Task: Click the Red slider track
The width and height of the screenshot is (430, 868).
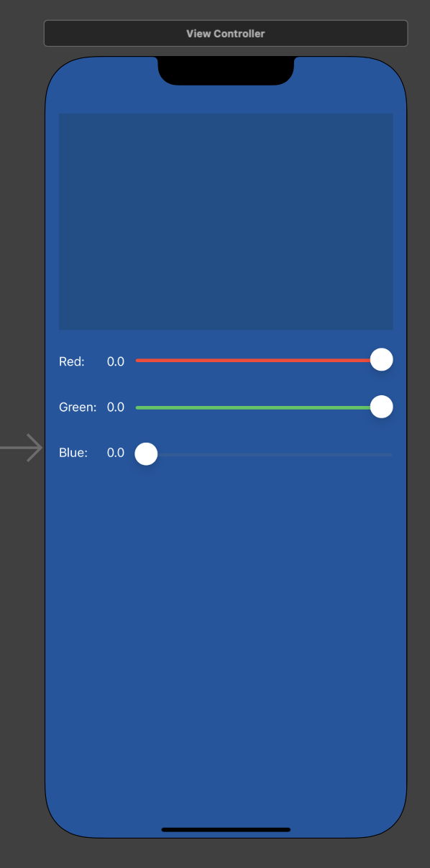Action: (x=252, y=359)
